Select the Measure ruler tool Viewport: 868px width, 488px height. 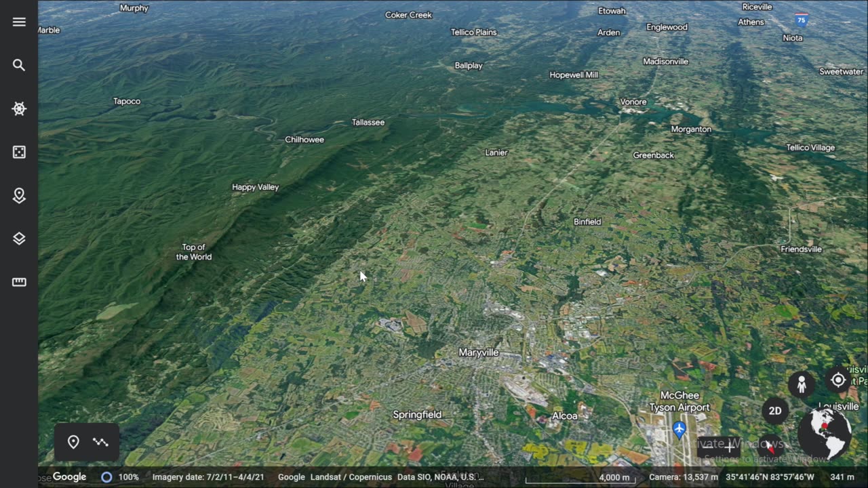(19, 282)
